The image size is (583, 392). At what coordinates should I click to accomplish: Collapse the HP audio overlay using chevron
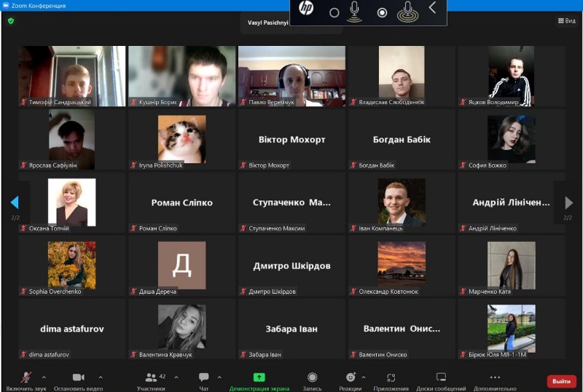(432, 8)
